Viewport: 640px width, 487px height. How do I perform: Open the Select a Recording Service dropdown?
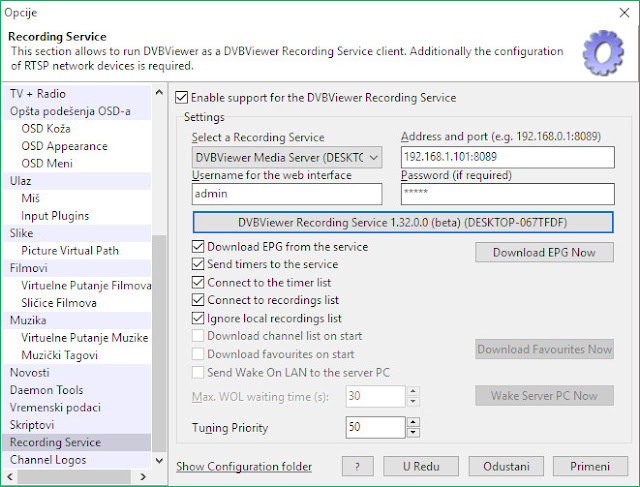coord(287,157)
